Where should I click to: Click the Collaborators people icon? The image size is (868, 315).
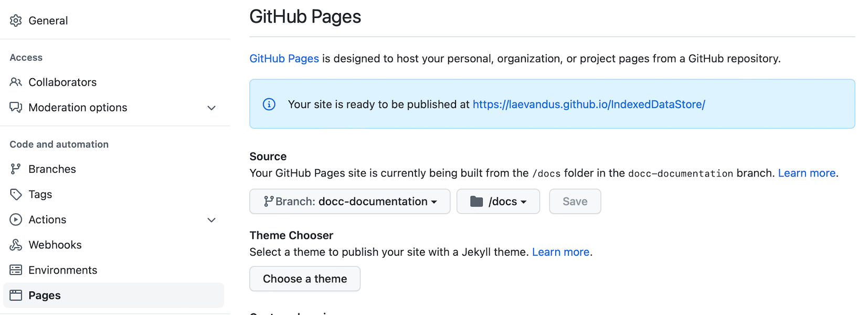pyautogui.click(x=16, y=82)
